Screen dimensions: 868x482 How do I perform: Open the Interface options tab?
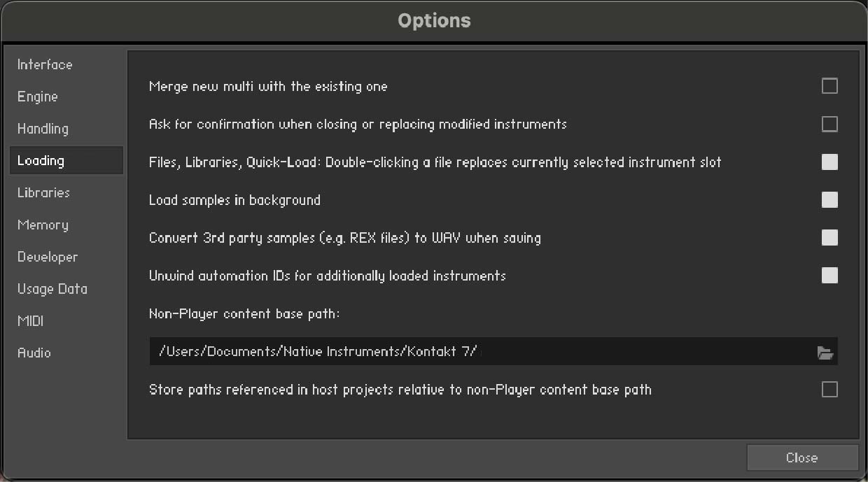click(45, 65)
